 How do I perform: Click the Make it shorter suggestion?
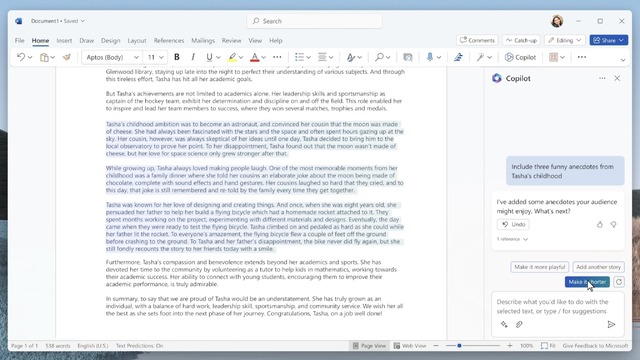pos(587,282)
